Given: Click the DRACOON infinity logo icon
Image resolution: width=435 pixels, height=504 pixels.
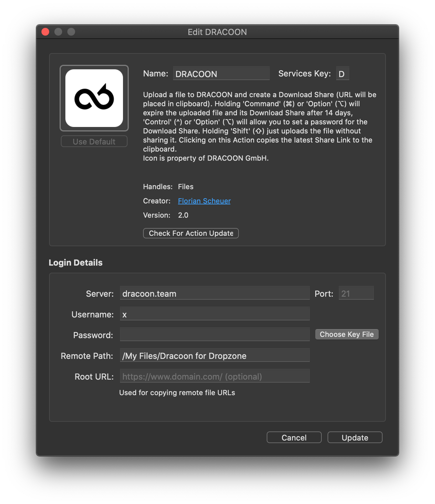Looking at the screenshot, I should tap(94, 98).
